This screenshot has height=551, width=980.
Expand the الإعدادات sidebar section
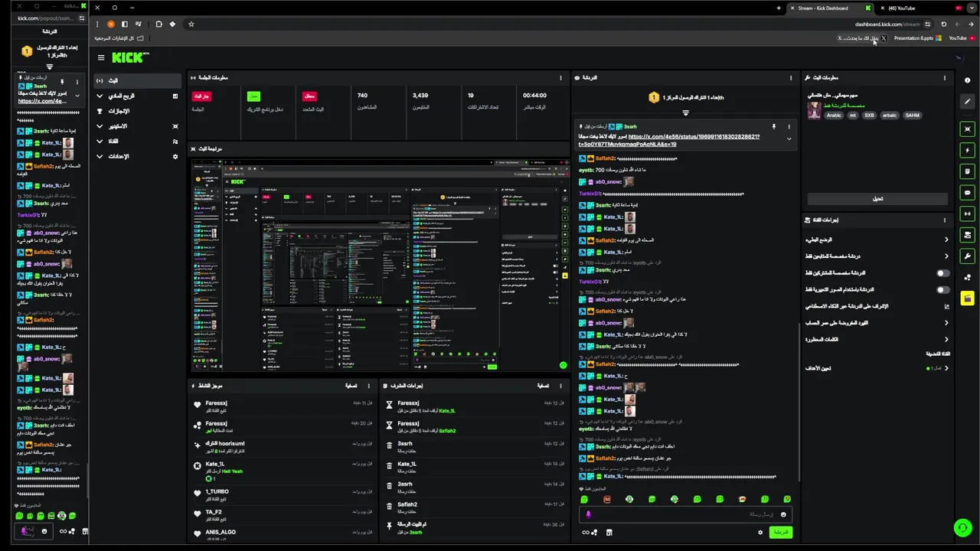click(138, 156)
